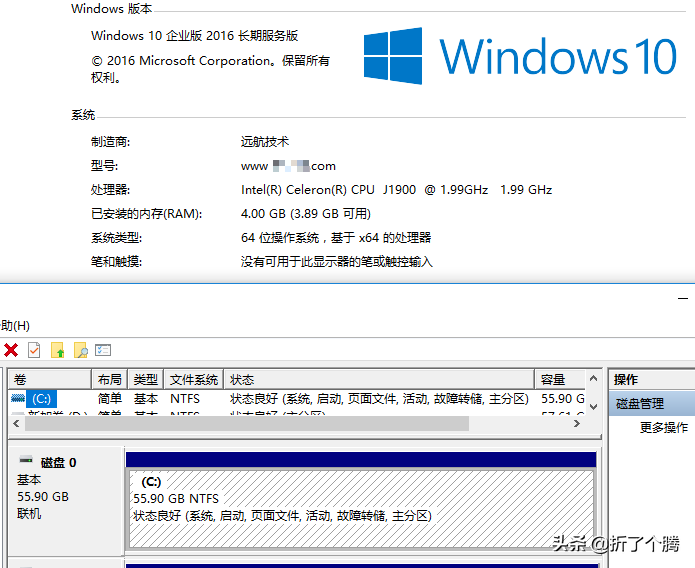This screenshot has height=568, width=695.
Task: Click the folder search magnifier icon
Action: (x=81, y=350)
